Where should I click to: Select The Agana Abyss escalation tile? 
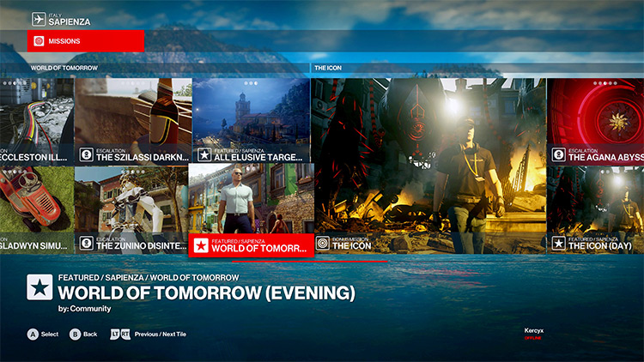pos(596,122)
